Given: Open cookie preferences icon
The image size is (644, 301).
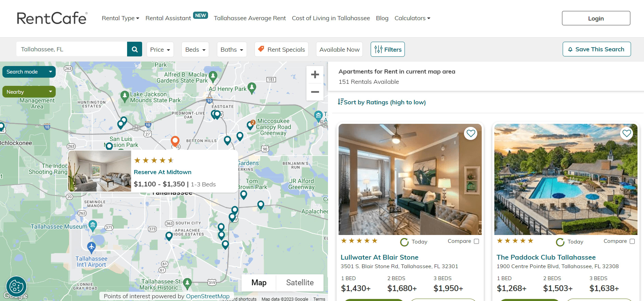Looking at the screenshot, I should click(16, 286).
